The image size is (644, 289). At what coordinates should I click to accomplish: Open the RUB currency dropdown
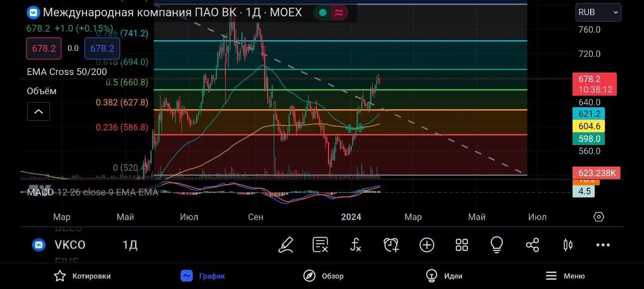click(x=598, y=12)
